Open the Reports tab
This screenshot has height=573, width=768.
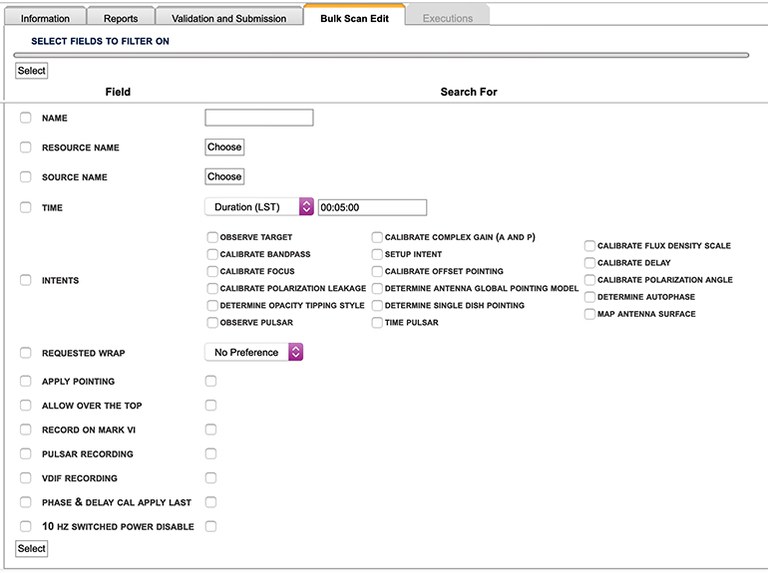[120, 18]
